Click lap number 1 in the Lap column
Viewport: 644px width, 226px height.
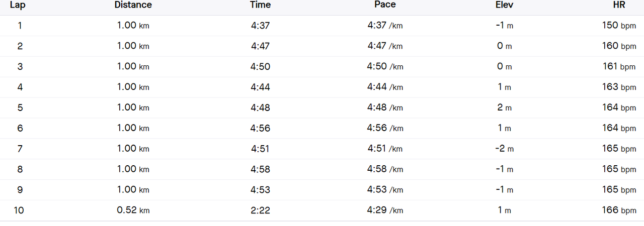click(x=20, y=26)
